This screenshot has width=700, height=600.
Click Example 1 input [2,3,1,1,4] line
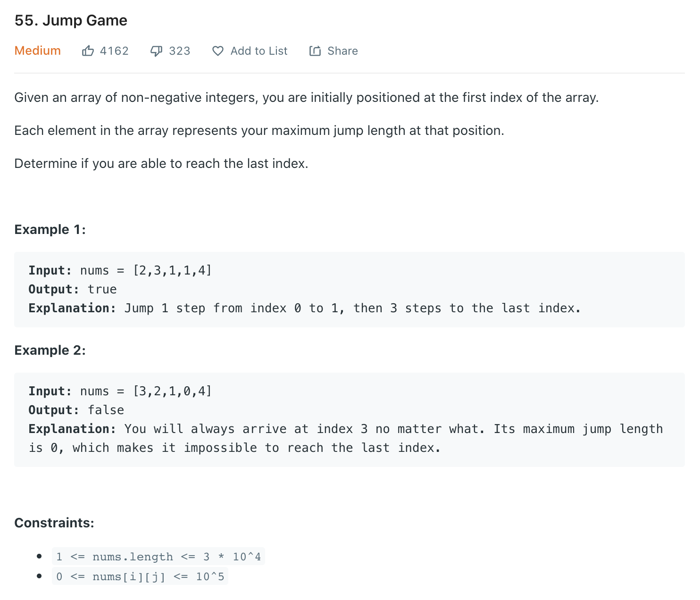[x=120, y=270]
